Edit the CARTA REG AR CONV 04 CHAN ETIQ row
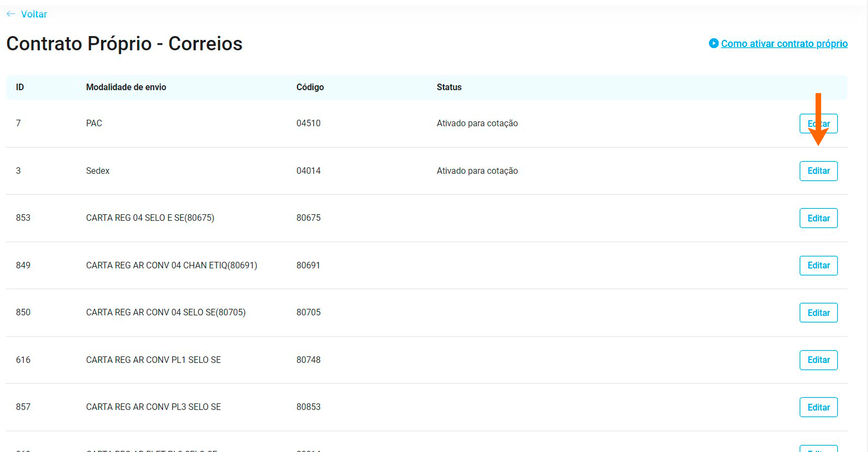Viewport: 868px width, 452px height. pyautogui.click(x=818, y=266)
